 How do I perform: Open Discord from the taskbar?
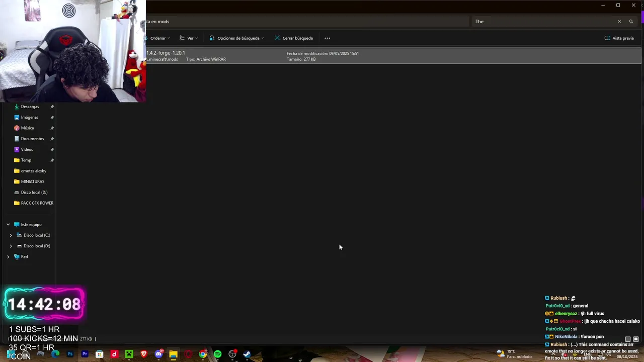click(x=159, y=354)
